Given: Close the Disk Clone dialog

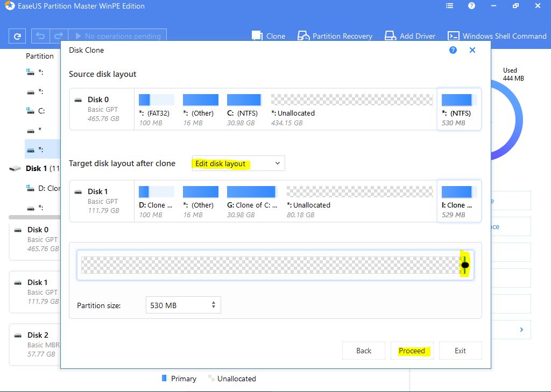Looking at the screenshot, I should [472, 50].
